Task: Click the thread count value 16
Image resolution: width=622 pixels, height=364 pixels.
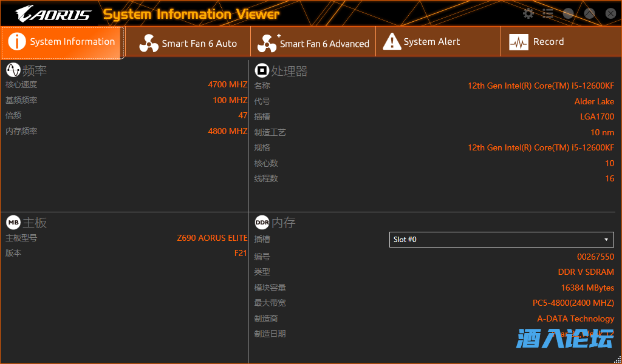Action: pos(610,178)
